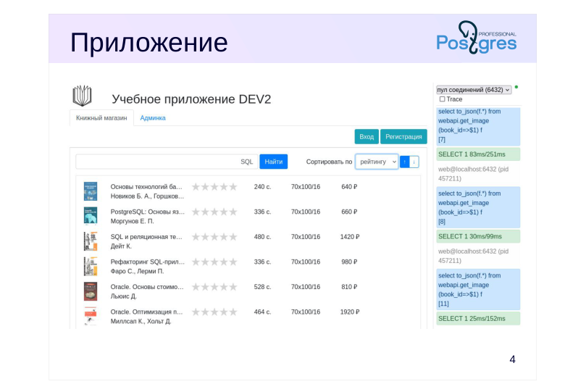
Task: Click result SELECT 1 30ms/99ms
Action: pos(478,236)
